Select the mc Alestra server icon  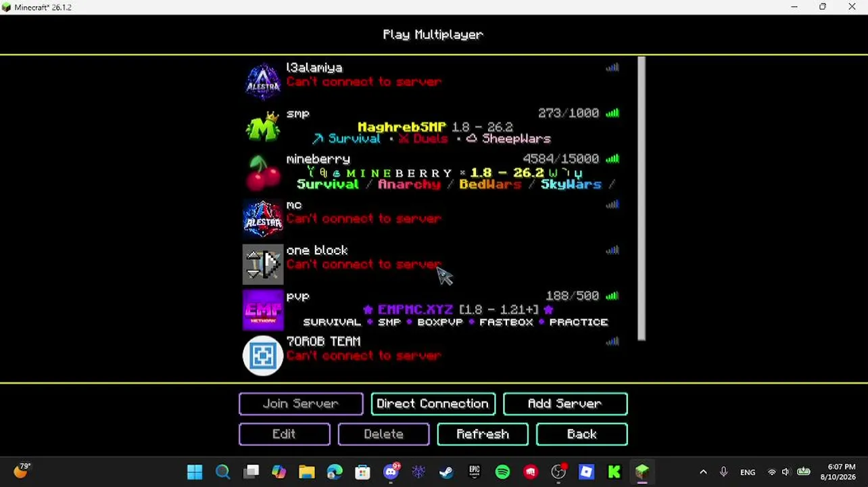[263, 218]
